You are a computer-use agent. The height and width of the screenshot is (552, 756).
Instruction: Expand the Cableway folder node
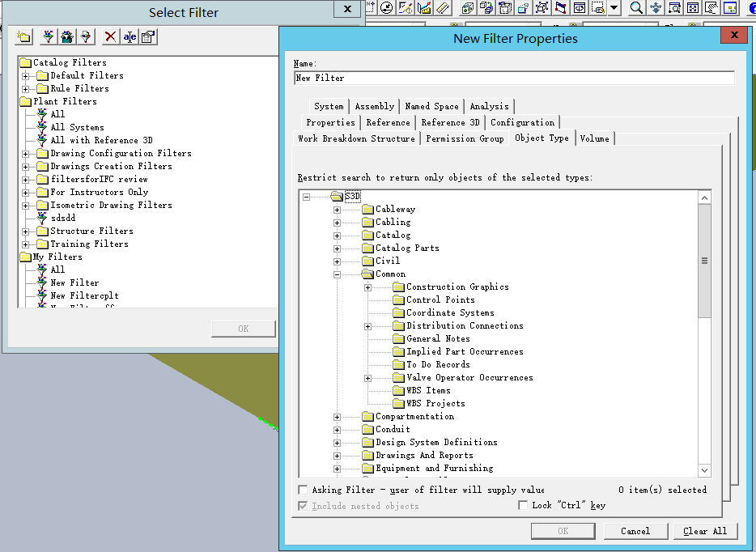coord(337,210)
